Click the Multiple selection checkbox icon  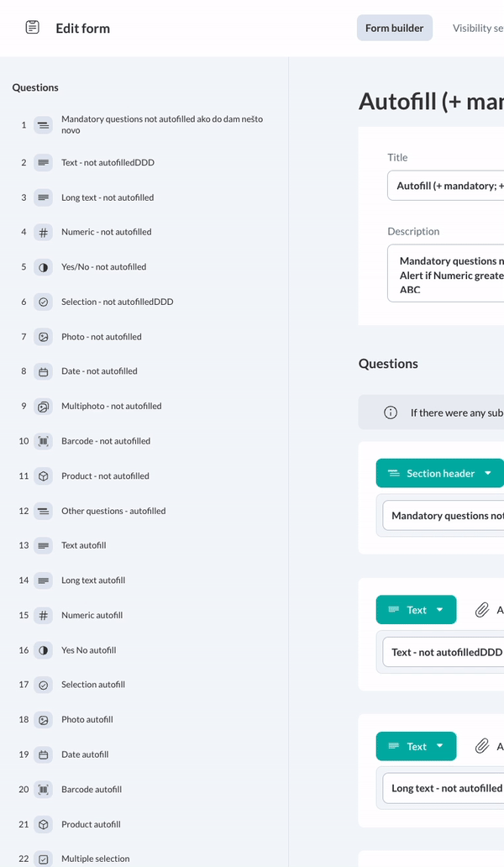pos(43,859)
